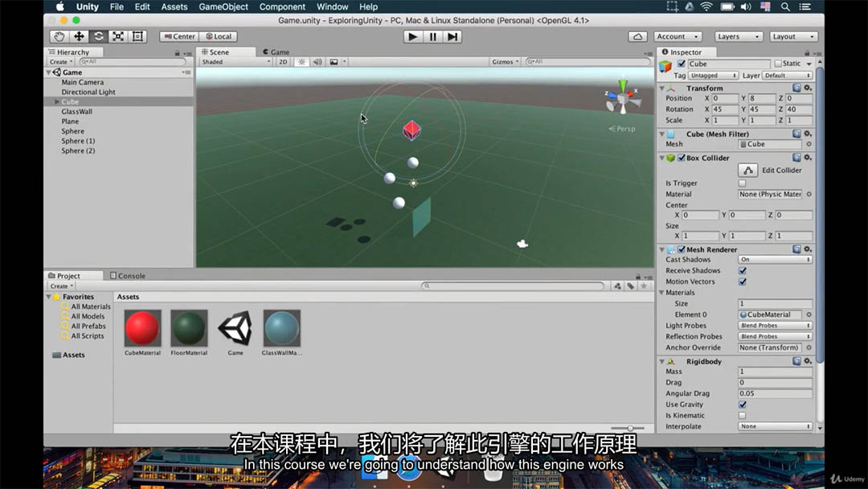Toggle Box Collider enabled checkbox
The height and width of the screenshot is (489, 868).
coord(682,158)
